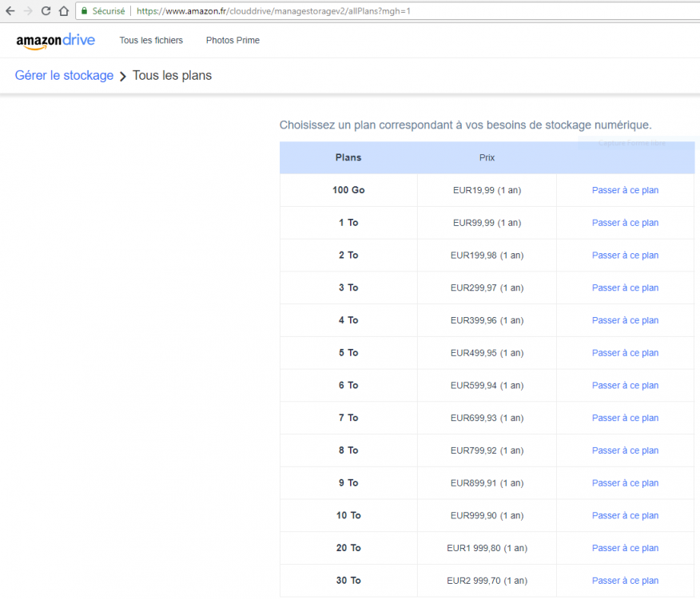This screenshot has width=700, height=599.
Task: Reload the page with refresh icon
Action: [46, 11]
